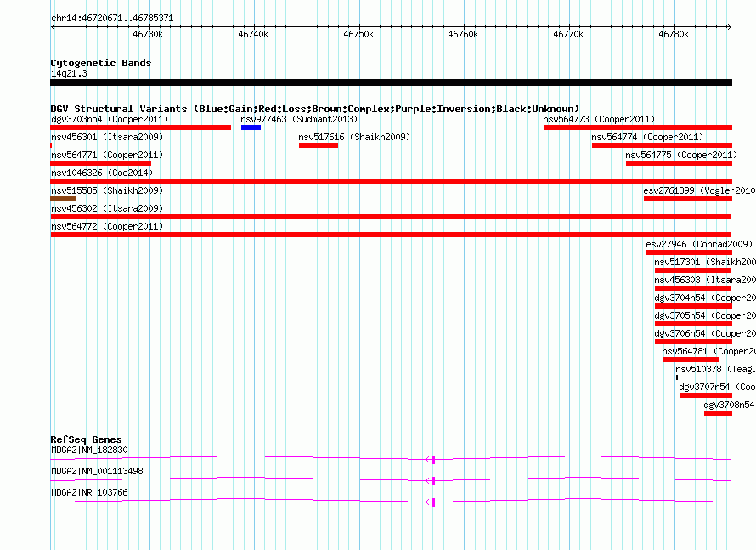Screen dimensions: 756x550
Task: Click the DGV Structural Variants track title
Action: click(x=315, y=109)
